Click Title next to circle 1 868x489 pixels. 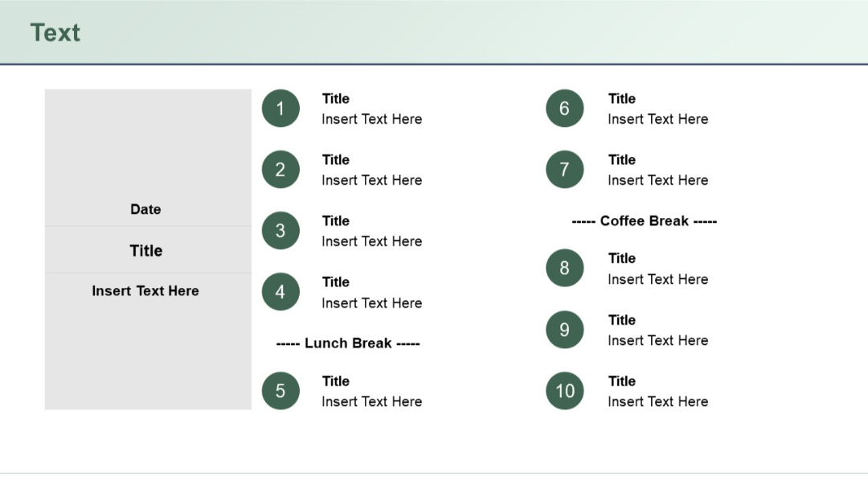(335, 98)
